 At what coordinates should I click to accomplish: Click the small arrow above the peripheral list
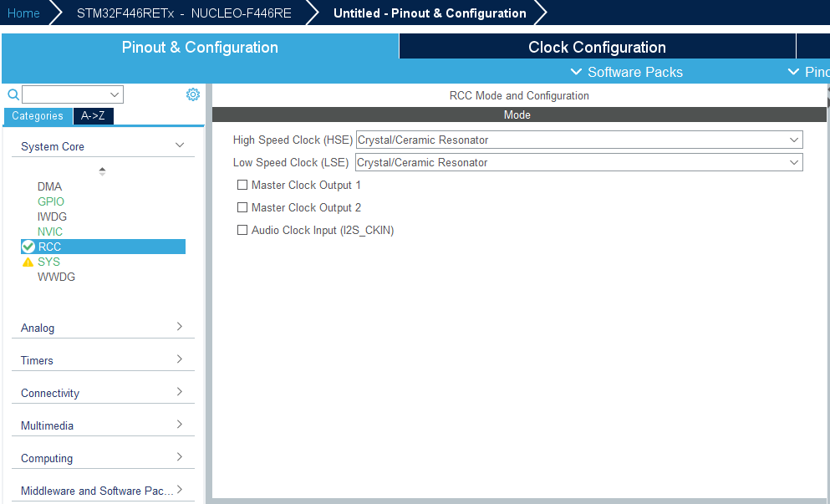[x=102, y=170]
